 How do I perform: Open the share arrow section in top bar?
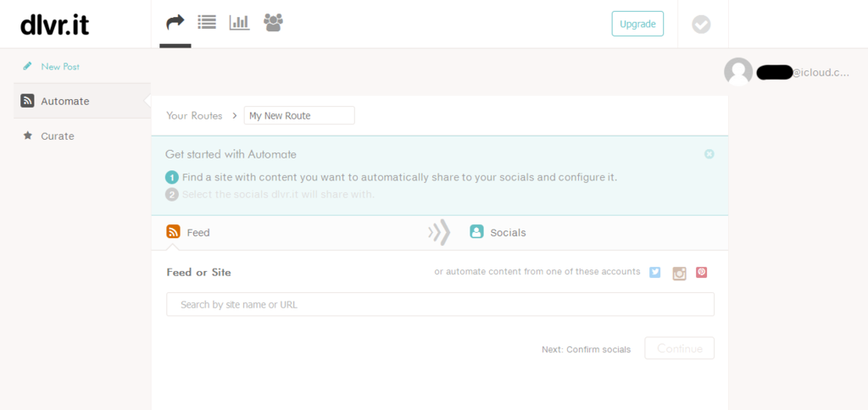click(x=175, y=23)
